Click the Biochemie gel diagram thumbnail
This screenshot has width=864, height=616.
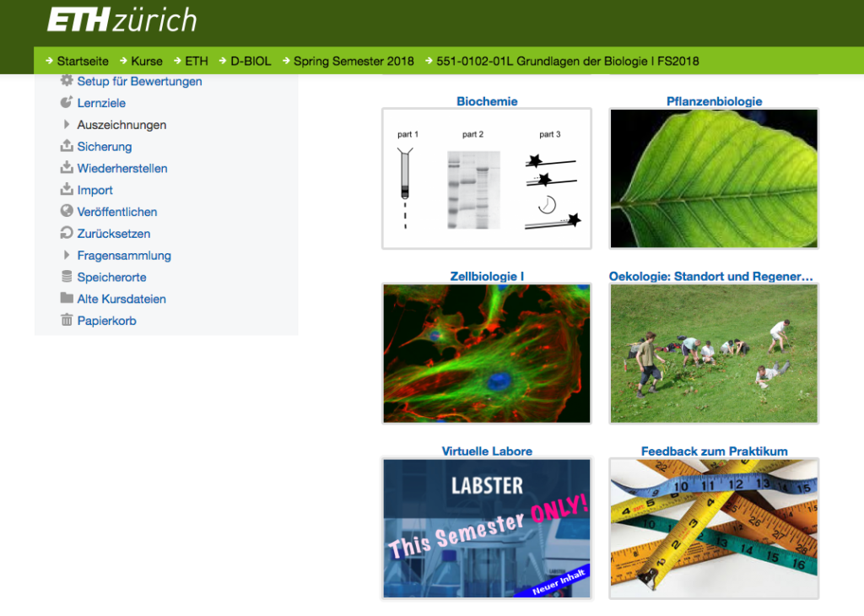[x=487, y=179]
